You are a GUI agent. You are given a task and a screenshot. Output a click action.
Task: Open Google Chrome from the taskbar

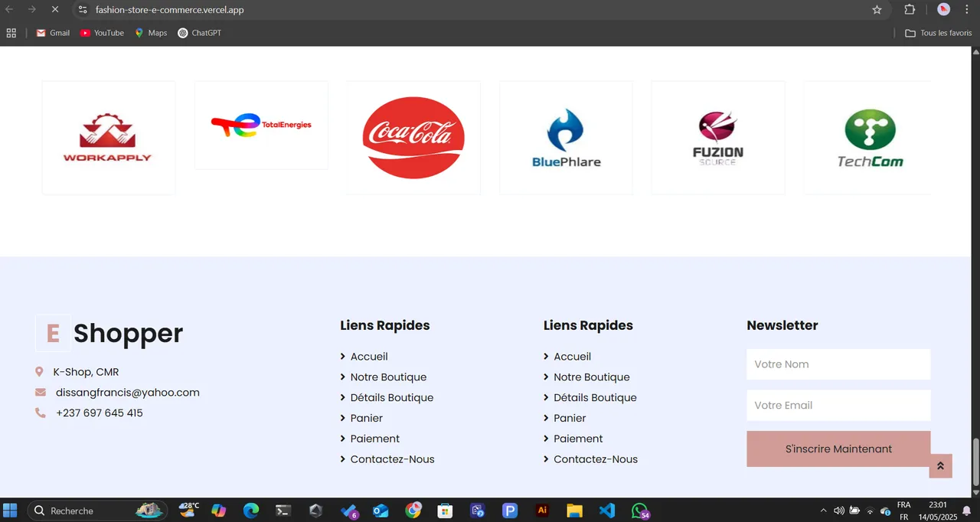click(x=413, y=511)
